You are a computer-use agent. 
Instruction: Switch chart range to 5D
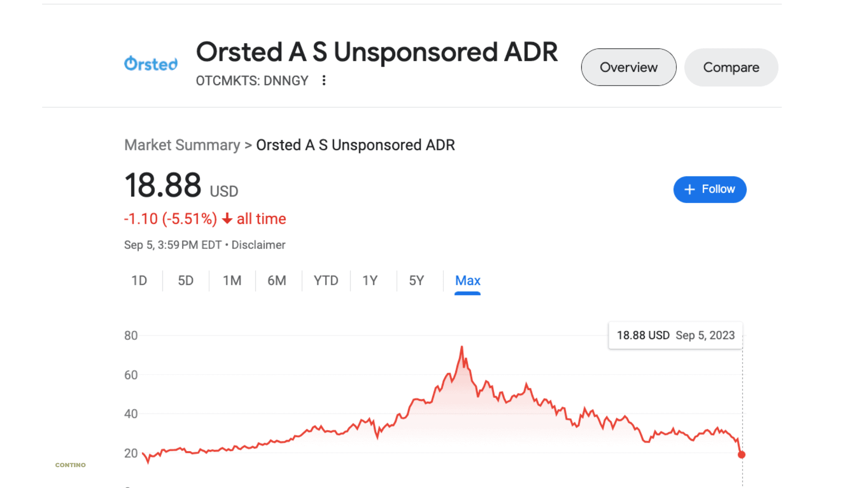click(x=186, y=281)
